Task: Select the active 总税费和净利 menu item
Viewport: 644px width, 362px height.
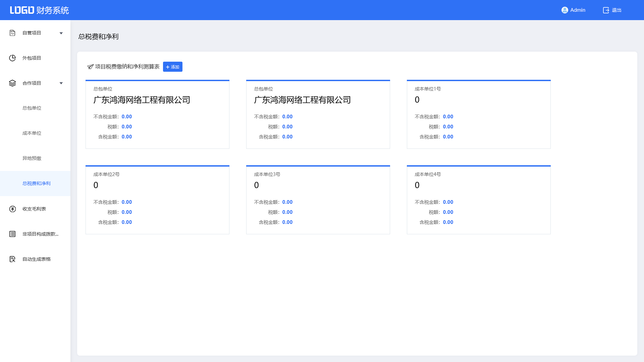Action: coord(36,183)
